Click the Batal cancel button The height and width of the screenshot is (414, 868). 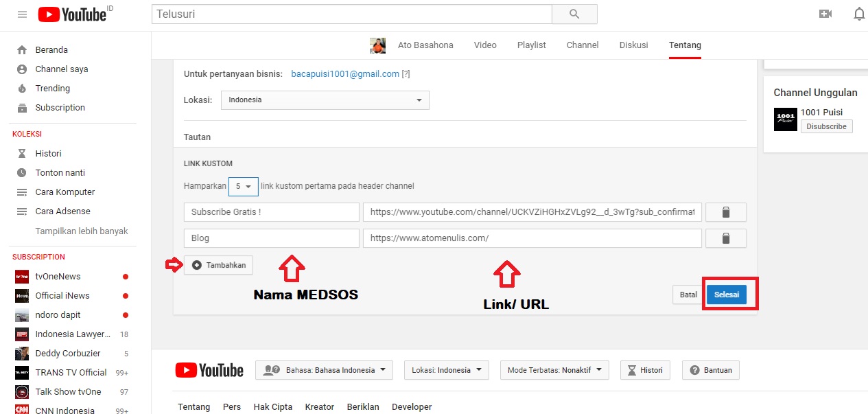tap(688, 295)
